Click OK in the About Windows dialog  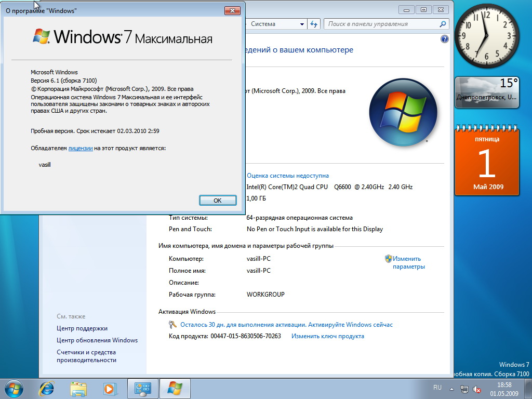218,200
